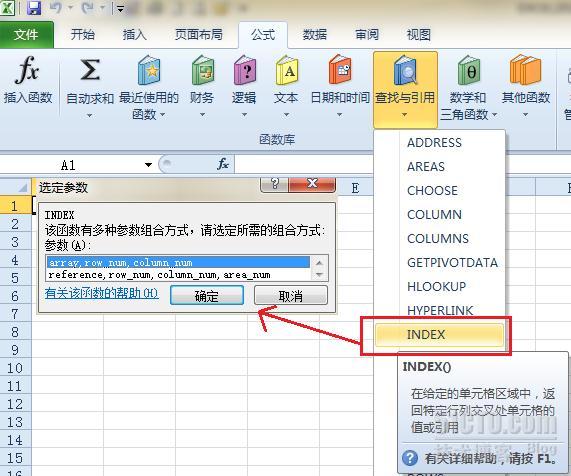Select row 13 header

(15, 422)
